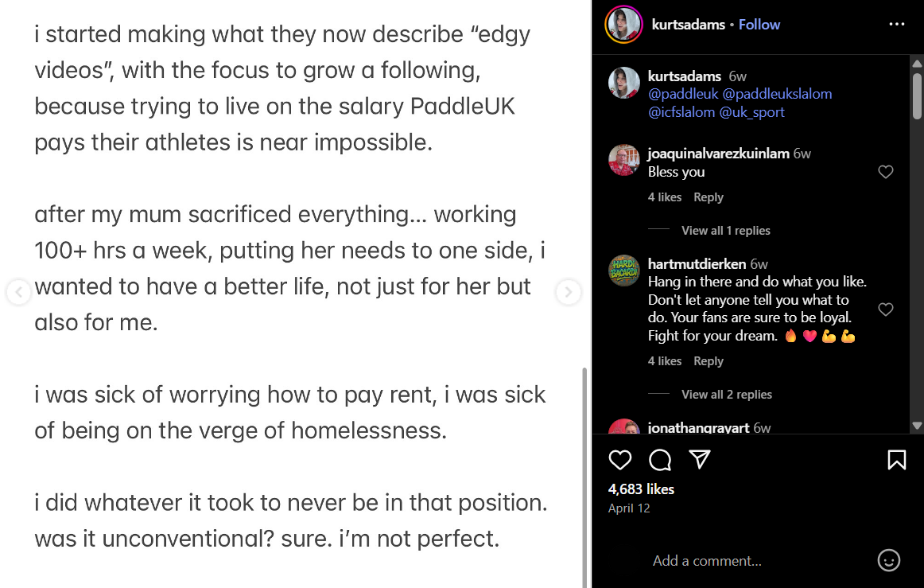This screenshot has width=924, height=588.
Task: Open the @uk_sport mention link
Action: 751,112
